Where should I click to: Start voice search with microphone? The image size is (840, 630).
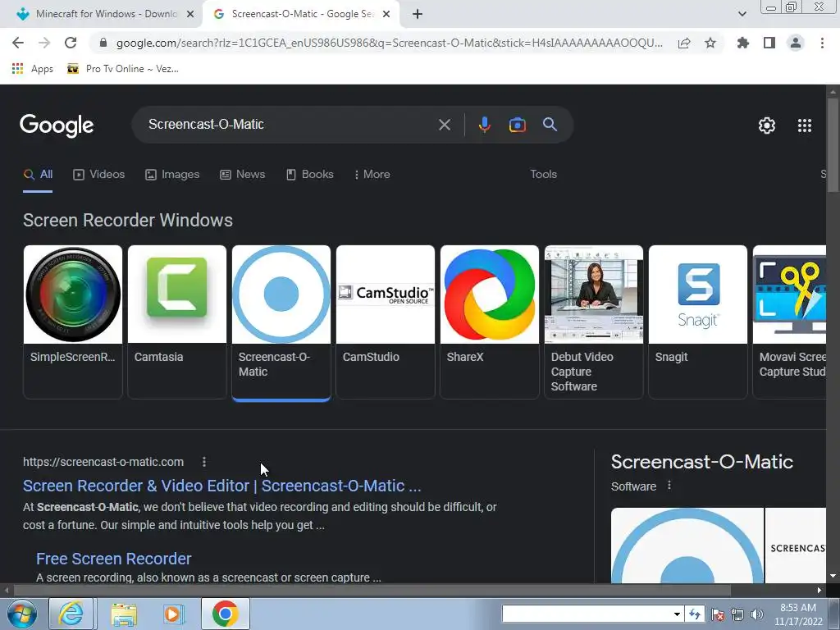[x=484, y=125]
